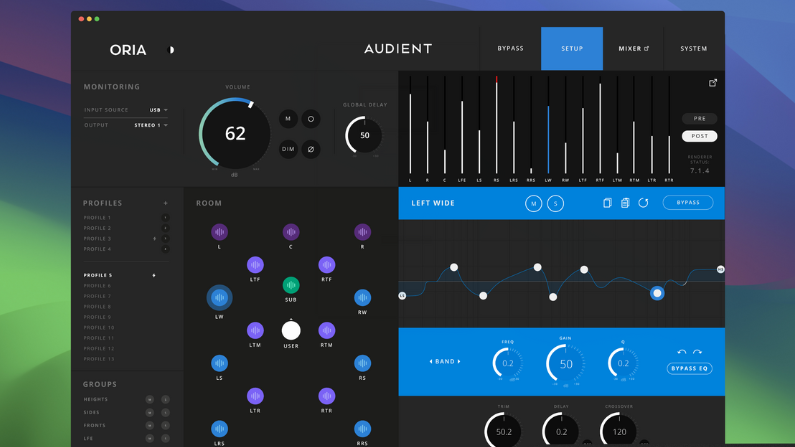This screenshot has height=447, width=795.
Task: Select the LS left surround speaker
Action: tap(220, 363)
